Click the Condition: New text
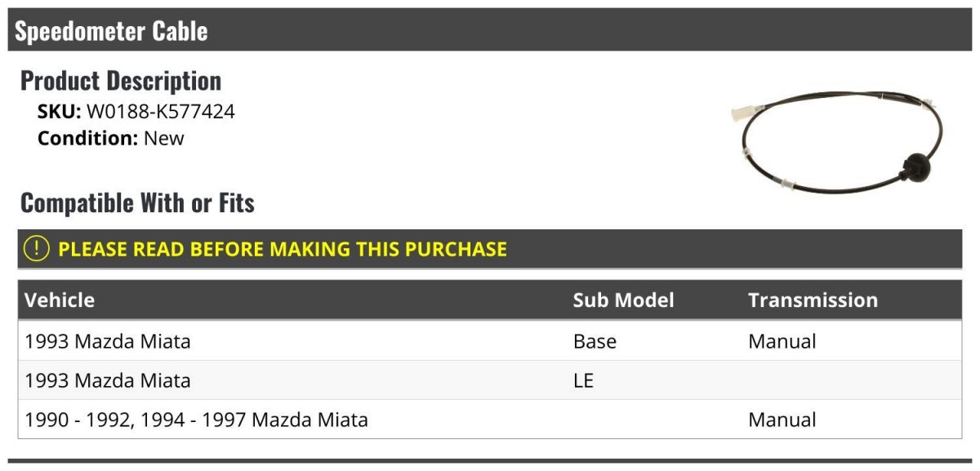Screen dimensions: 980x471 (111, 138)
